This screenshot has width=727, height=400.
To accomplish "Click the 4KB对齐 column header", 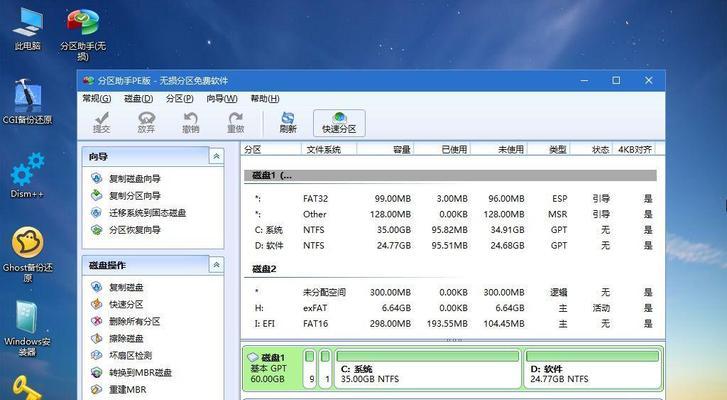I will click(x=634, y=149).
